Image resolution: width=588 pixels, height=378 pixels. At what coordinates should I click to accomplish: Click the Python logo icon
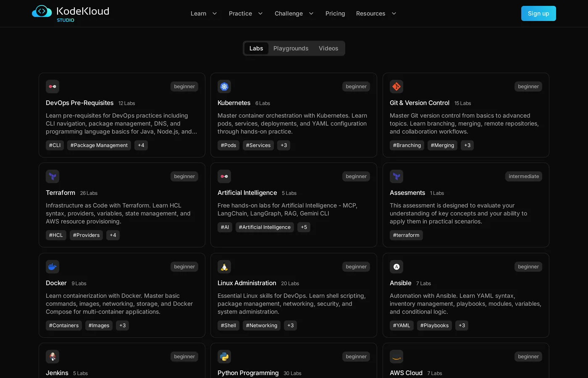point(224,357)
